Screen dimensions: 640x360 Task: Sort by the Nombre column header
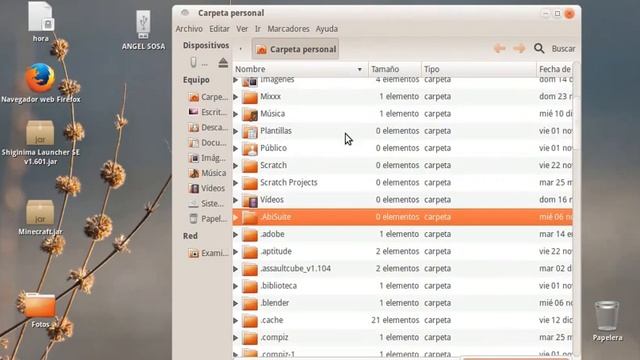(x=300, y=69)
